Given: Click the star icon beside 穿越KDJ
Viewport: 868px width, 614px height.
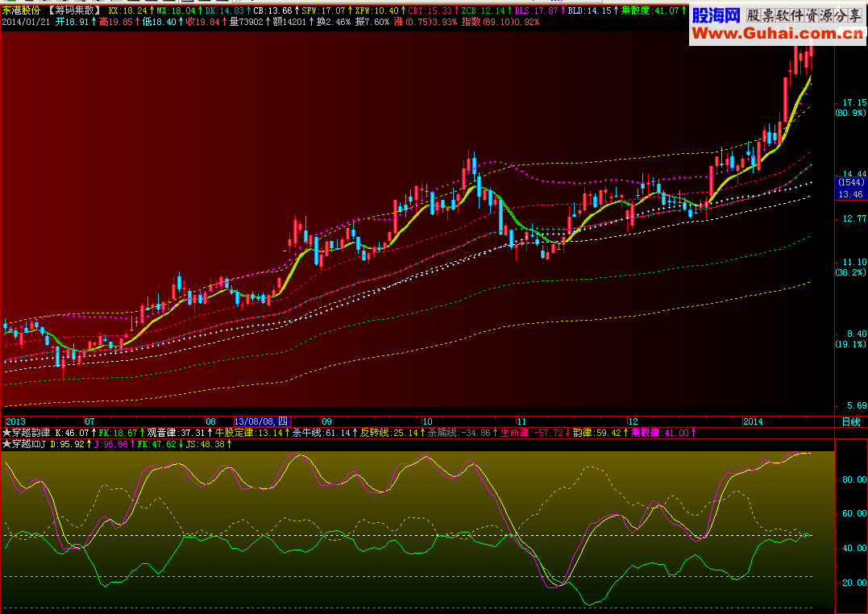Looking at the screenshot, I should pyautogui.click(x=6, y=444).
